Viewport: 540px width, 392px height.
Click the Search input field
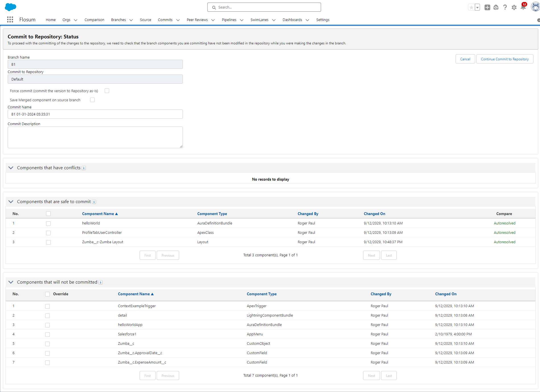tap(264, 7)
